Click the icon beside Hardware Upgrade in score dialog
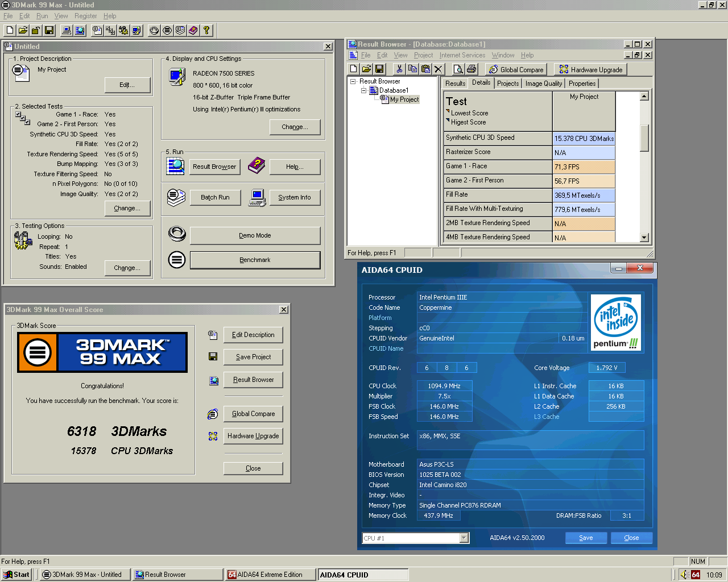The image size is (728, 582). [213, 436]
